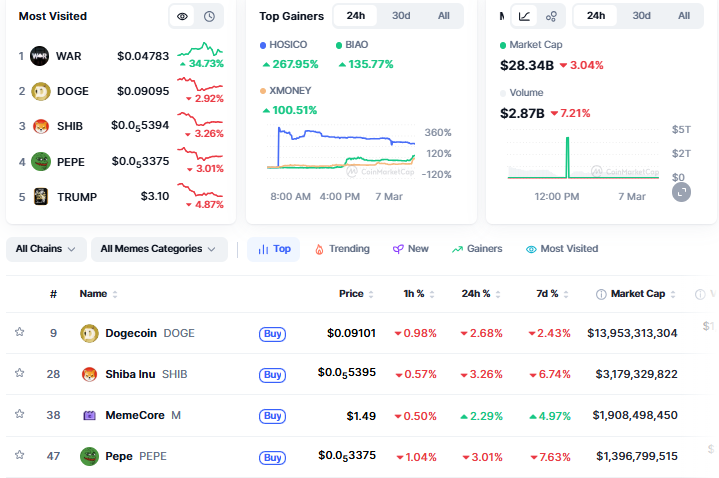This screenshot has height=478, width=719.
Task: Add Shiba Inu to watchlist star
Action: [x=19, y=373]
